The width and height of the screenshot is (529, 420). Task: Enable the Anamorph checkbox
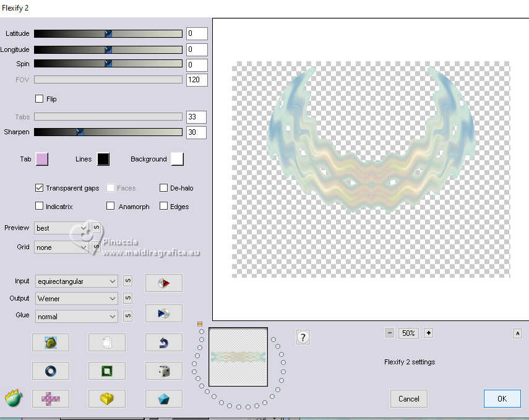click(110, 206)
